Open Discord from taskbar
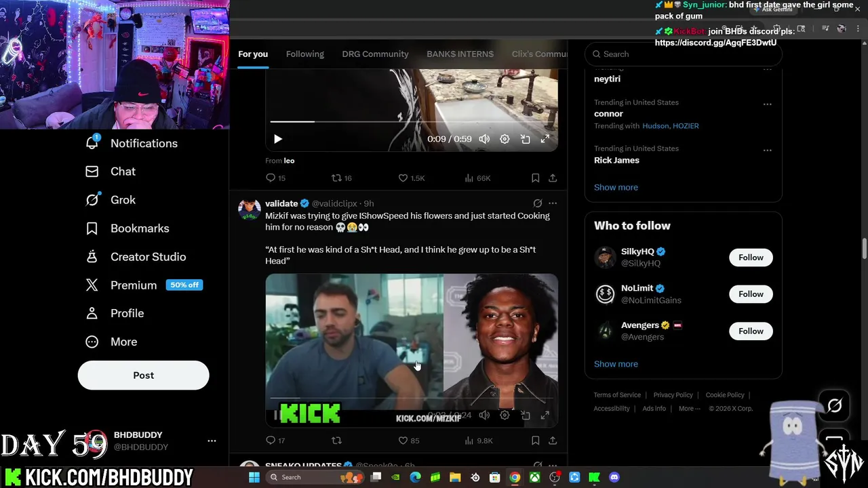 pos(614,477)
